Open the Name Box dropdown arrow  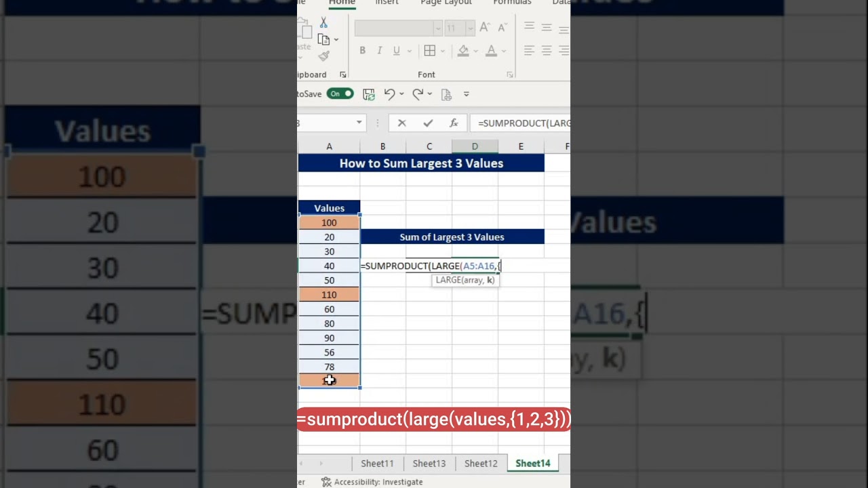359,123
